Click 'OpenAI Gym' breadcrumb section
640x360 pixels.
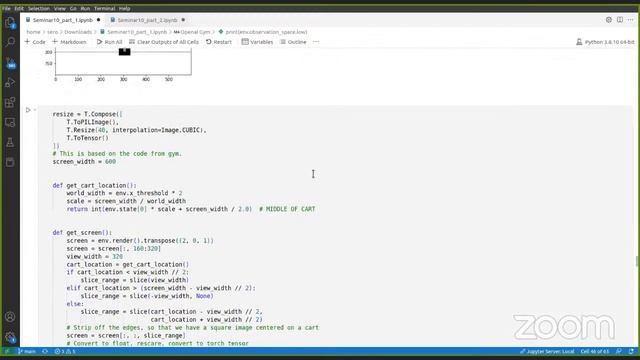pos(192,32)
